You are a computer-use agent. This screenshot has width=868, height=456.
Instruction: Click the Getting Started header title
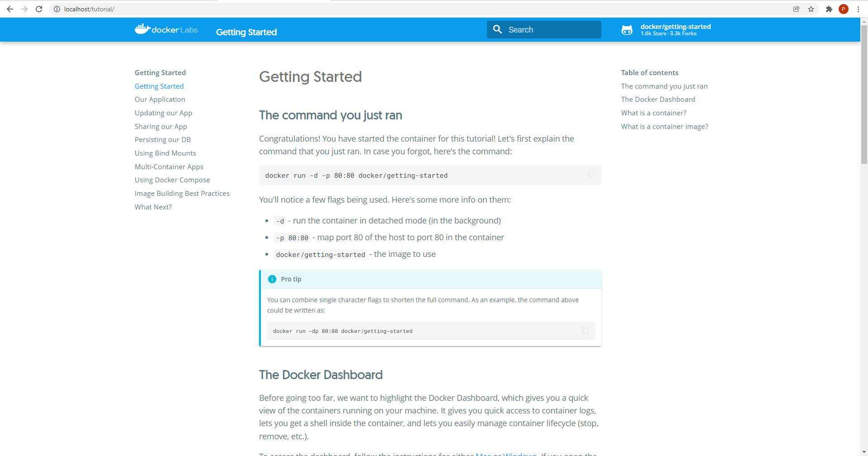pyautogui.click(x=246, y=32)
